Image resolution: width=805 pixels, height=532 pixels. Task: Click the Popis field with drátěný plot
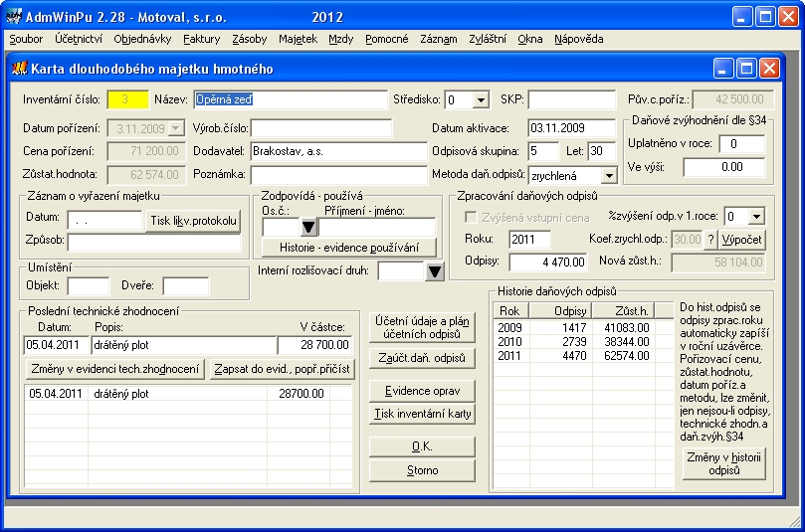pos(184,345)
